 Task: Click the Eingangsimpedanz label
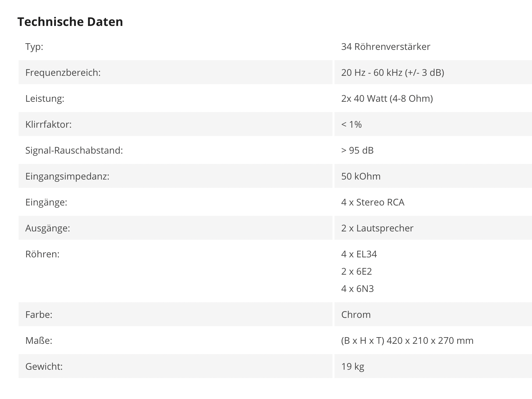coord(67,176)
